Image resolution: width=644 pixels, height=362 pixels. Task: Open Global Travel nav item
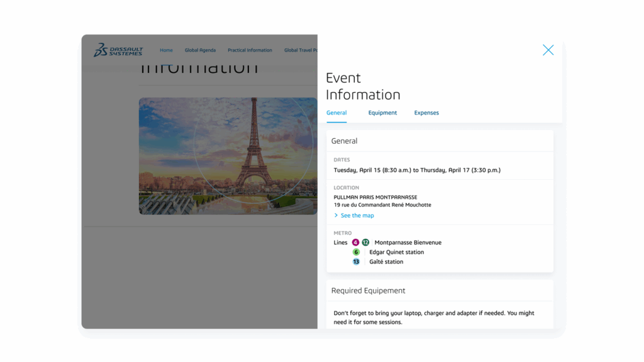(301, 50)
